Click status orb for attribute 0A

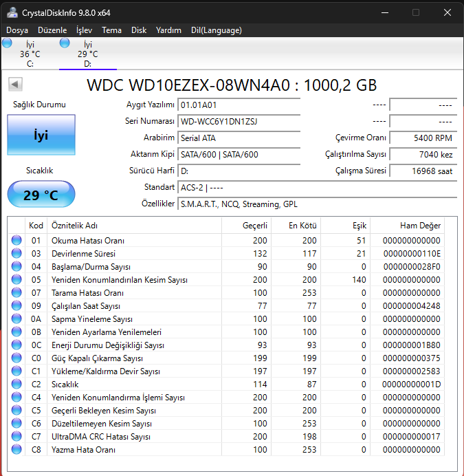point(16,318)
